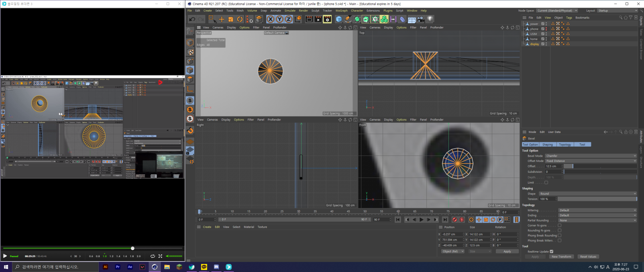The width and height of the screenshot is (644, 272).
Task: Open the Simulate menu
Action: pos(290,11)
